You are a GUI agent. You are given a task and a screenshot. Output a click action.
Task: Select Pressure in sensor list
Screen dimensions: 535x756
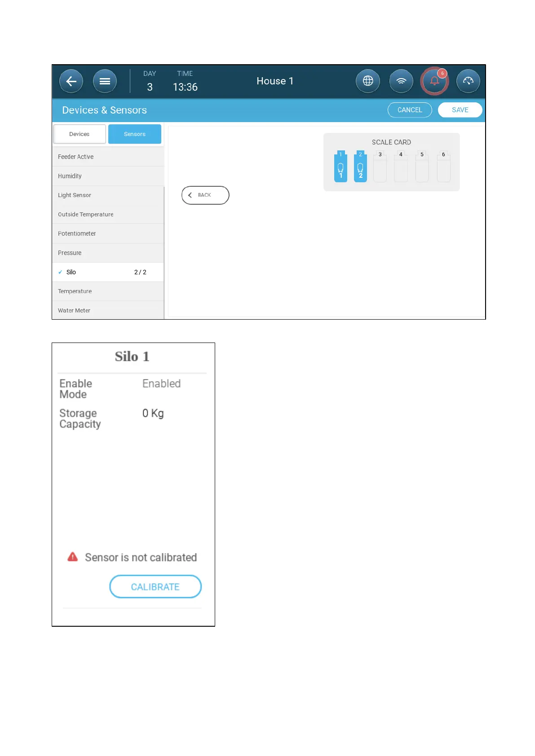click(x=108, y=253)
